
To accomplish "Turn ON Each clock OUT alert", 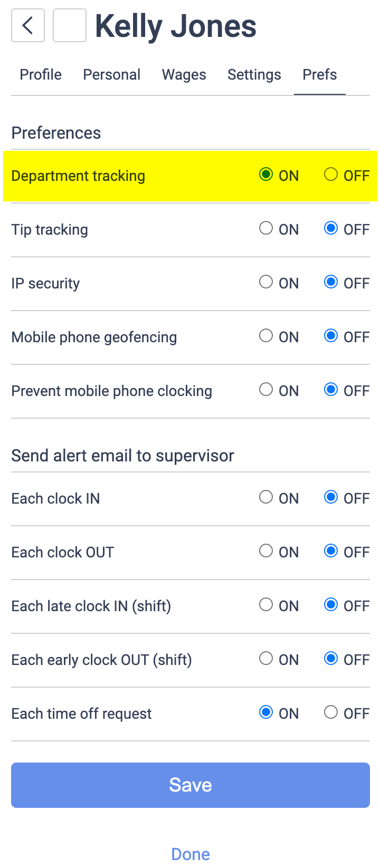I will point(266,551).
